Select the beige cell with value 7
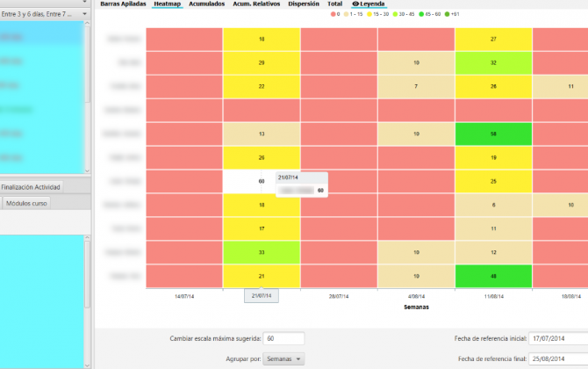 pos(416,86)
